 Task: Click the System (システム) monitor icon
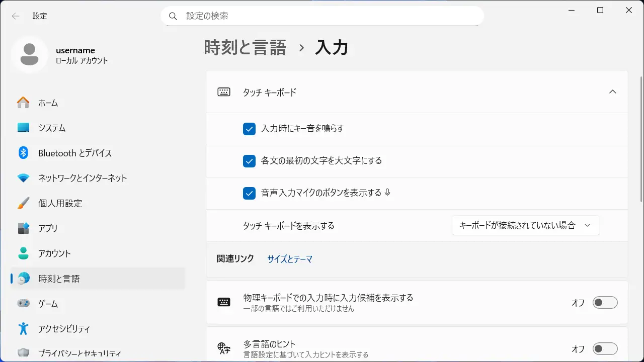23,128
